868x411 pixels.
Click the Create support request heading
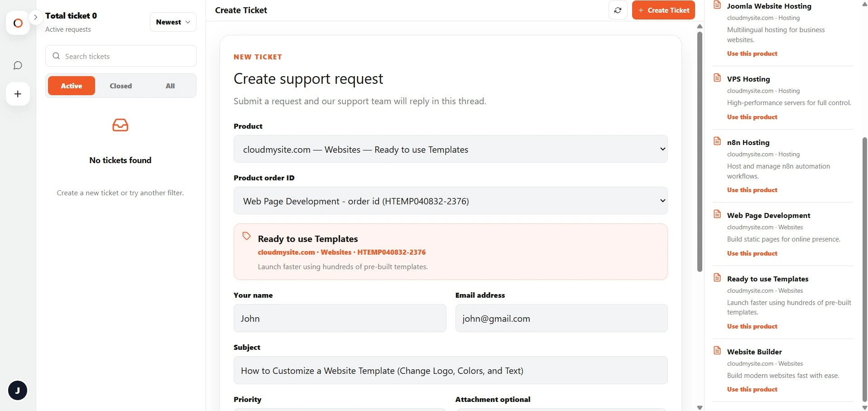308,79
